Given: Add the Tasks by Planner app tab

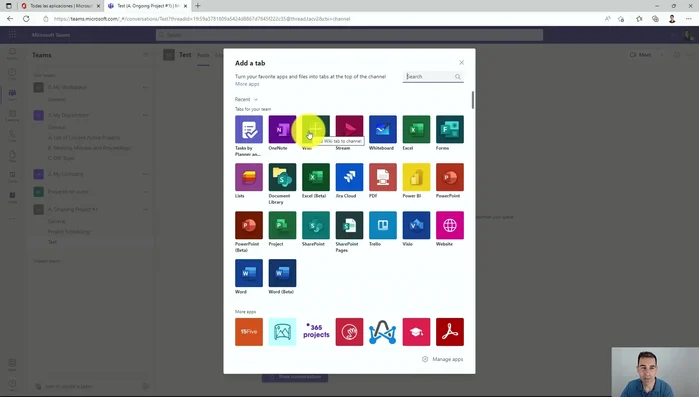Looking at the screenshot, I should point(249,129).
